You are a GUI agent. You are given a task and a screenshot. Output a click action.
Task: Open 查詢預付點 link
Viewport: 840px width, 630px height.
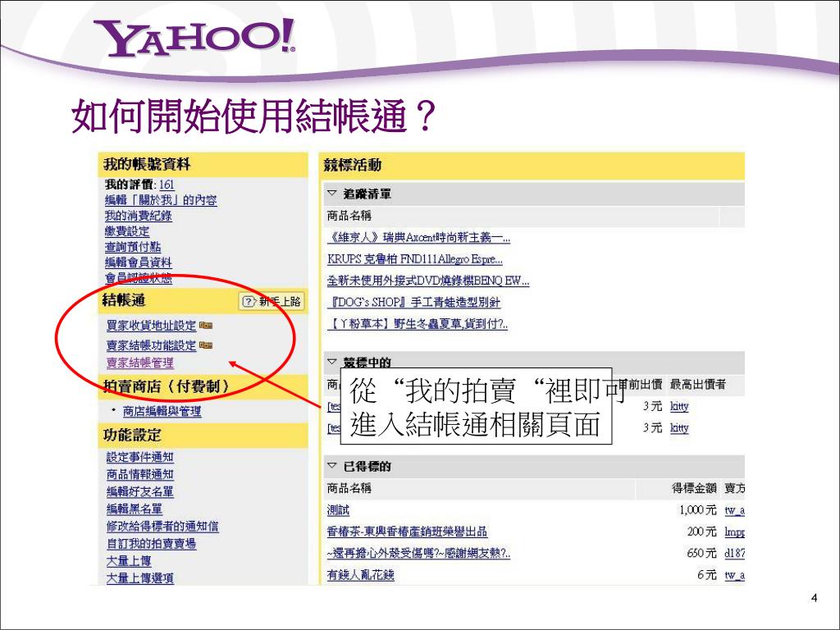(133, 247)
